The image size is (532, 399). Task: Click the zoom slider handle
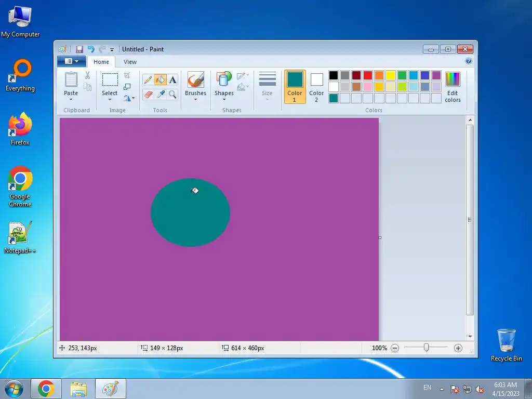(x=426, y=348)
